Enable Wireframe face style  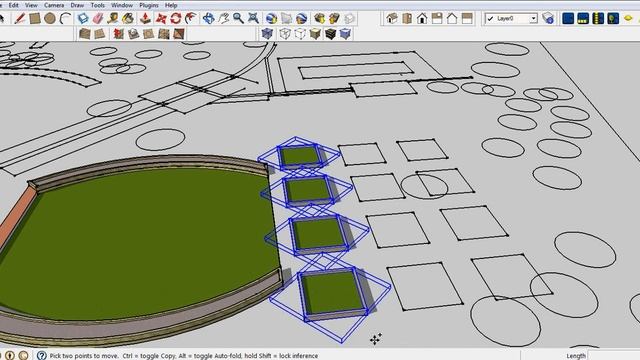click(x=285, y=34)
